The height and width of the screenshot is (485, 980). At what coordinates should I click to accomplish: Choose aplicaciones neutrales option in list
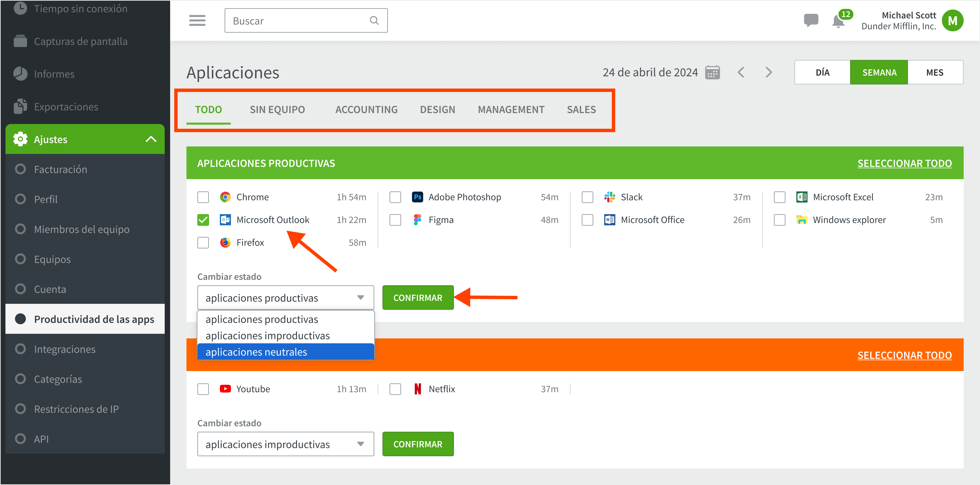(x=285, y=352)
